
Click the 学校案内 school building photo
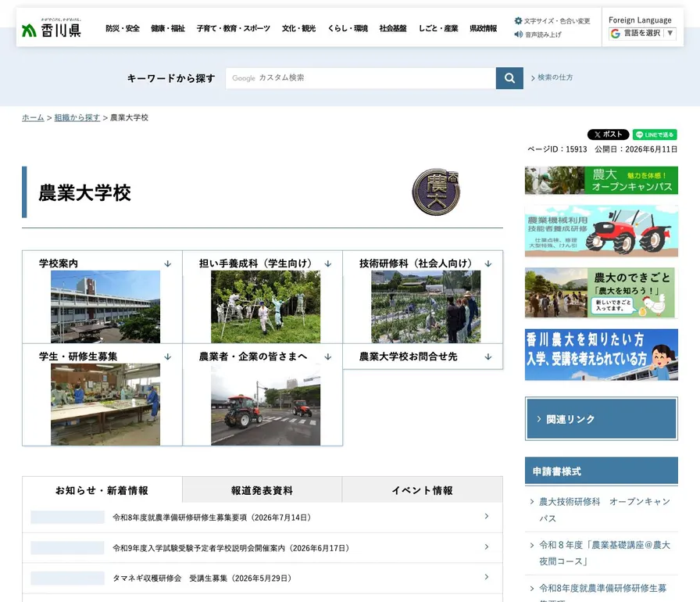tap(105, 306)
